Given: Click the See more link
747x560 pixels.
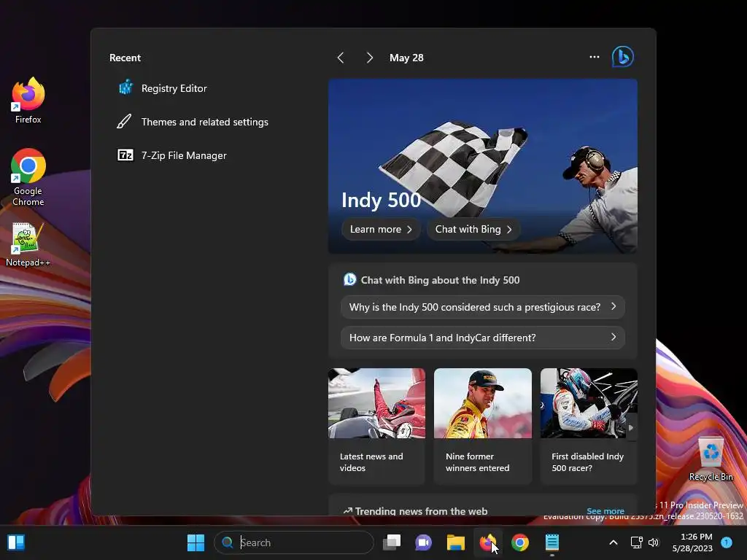Looking at the screenshot, I should coord(605,511).
